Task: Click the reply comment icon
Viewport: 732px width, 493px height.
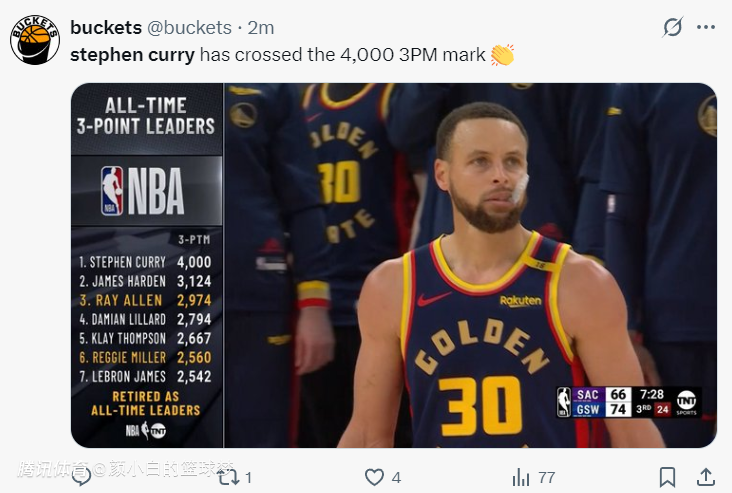Action: tap(82, 477)
